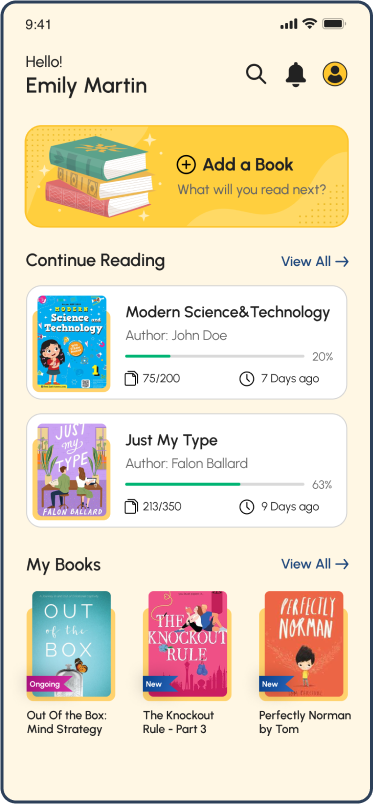Click the Just My Type progress bar
The image size is (373, 804).
click(215, 484)
